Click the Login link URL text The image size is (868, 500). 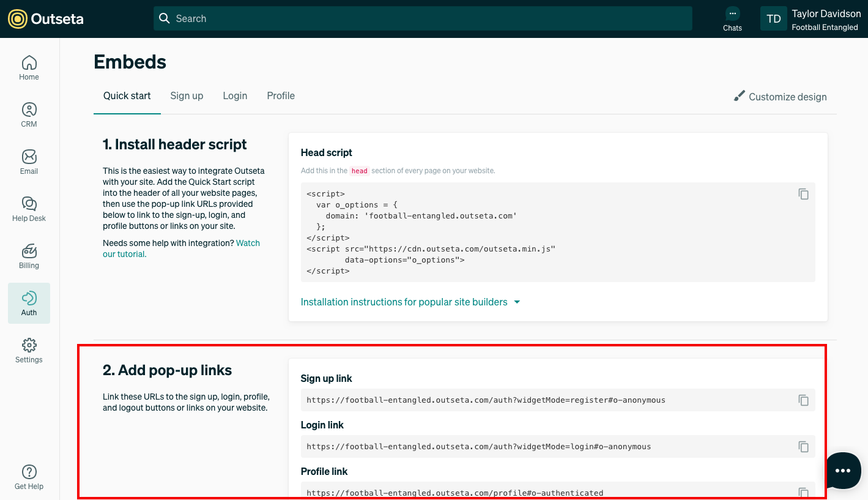tap(478, 447)
